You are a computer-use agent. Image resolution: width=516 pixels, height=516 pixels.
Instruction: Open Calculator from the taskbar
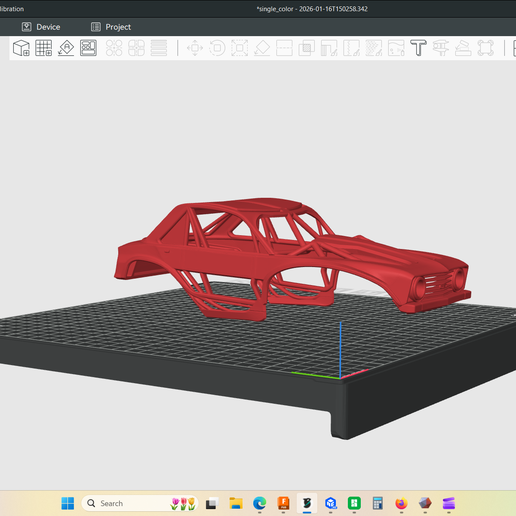(378, 503)
